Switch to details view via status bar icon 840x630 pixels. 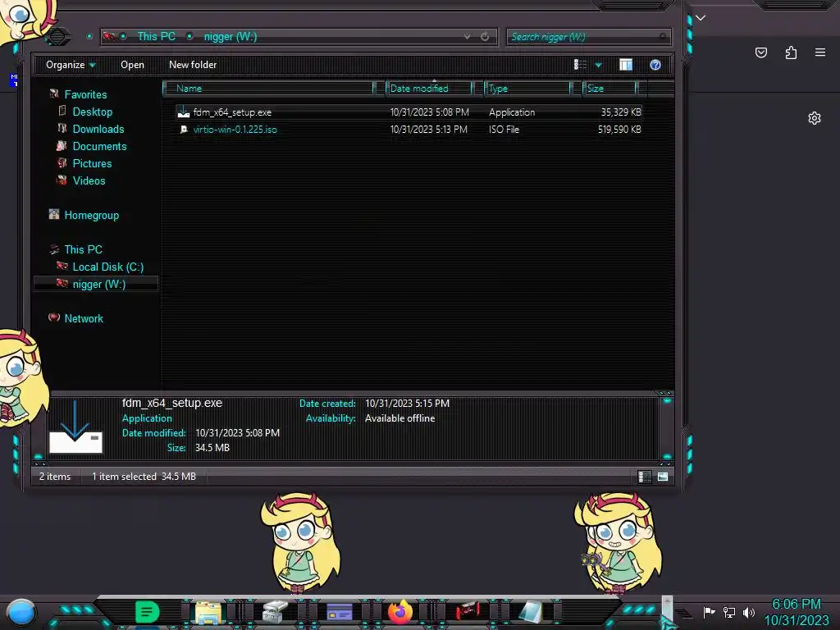645,477
